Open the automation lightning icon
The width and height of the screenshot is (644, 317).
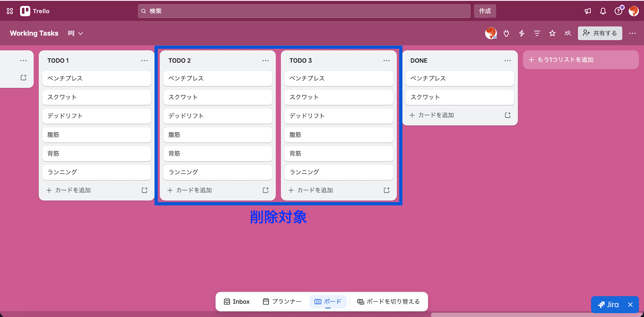[522, 33]
